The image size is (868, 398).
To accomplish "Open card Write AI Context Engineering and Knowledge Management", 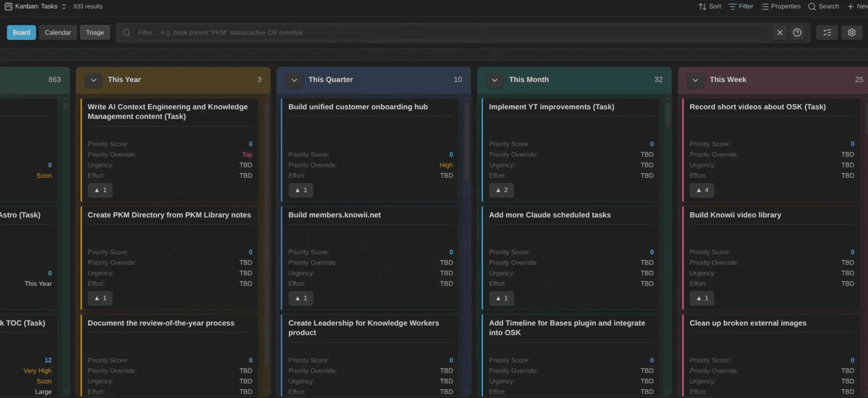I will 167,111.
